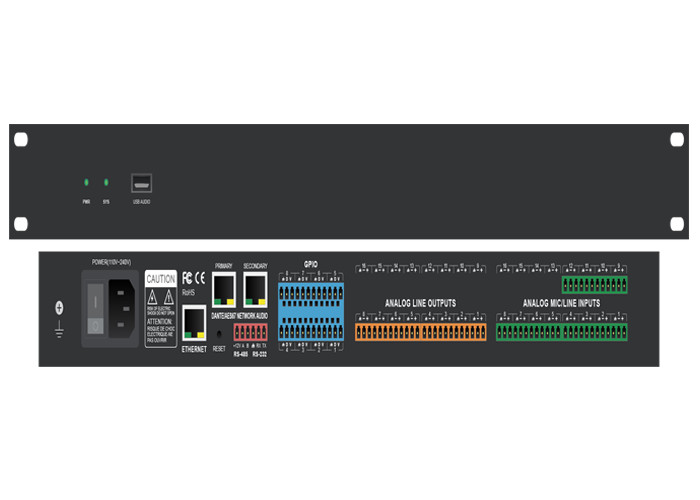Click the orange analog line output connector
Viewport: 700px width, 500px height.
click(x=420, y=332)
